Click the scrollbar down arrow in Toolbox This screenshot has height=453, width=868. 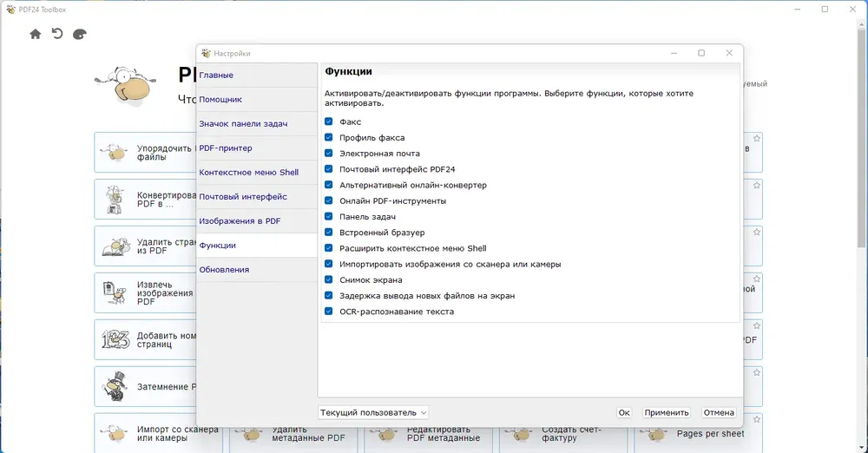pos(862,448)
